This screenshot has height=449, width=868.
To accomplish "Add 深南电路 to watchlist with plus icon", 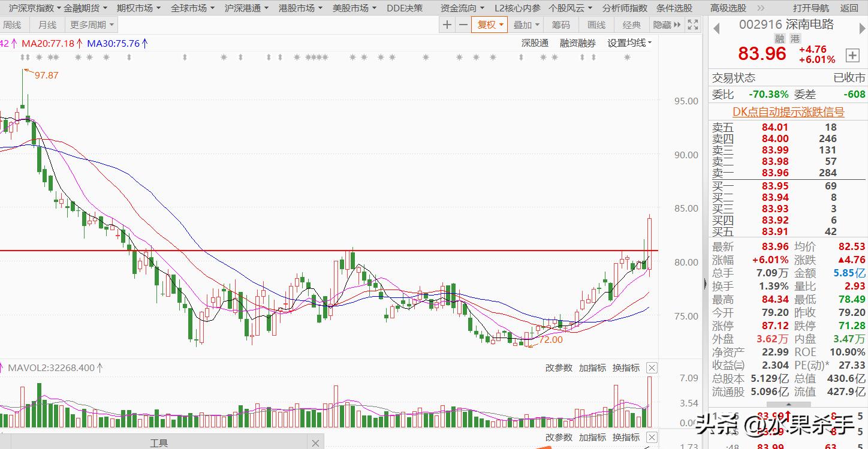I will point(852,55).
